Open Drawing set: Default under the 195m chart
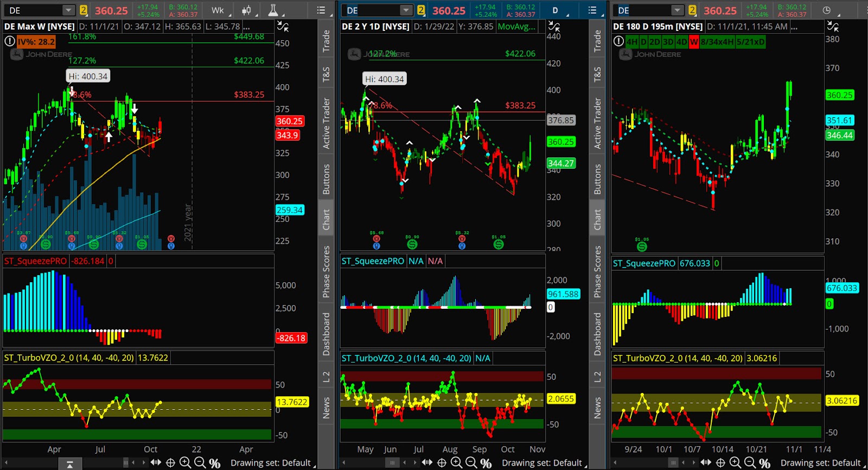 (x=822, y=463)
